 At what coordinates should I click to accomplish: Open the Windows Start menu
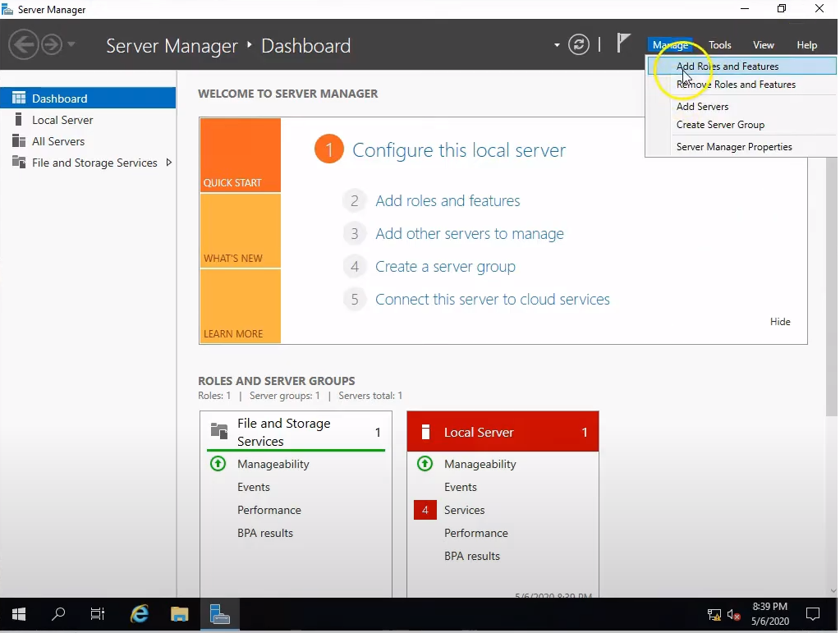click(x=19, y=614)
